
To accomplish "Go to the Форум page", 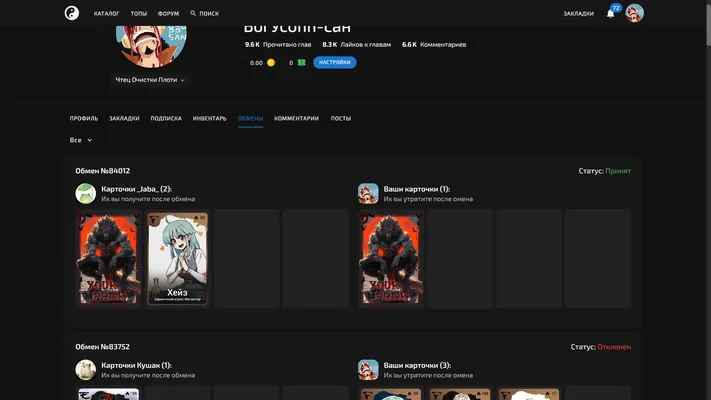I will click(x=168, y=14).
